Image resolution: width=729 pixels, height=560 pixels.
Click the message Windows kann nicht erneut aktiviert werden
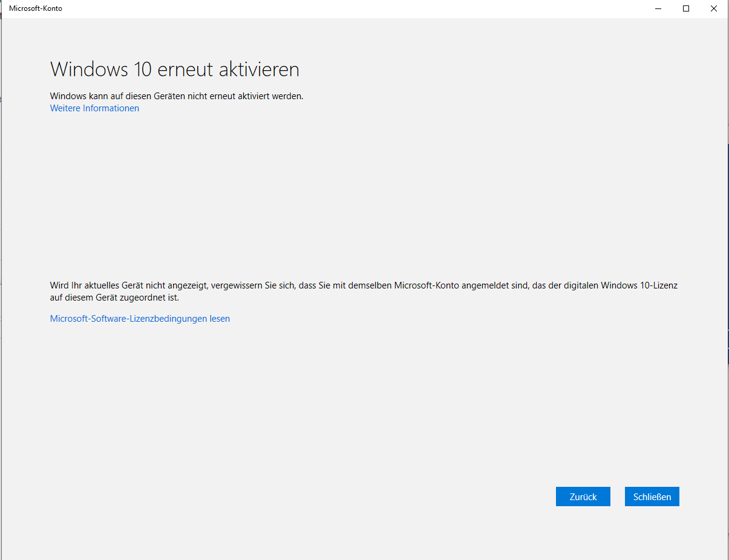coord(177,96)
